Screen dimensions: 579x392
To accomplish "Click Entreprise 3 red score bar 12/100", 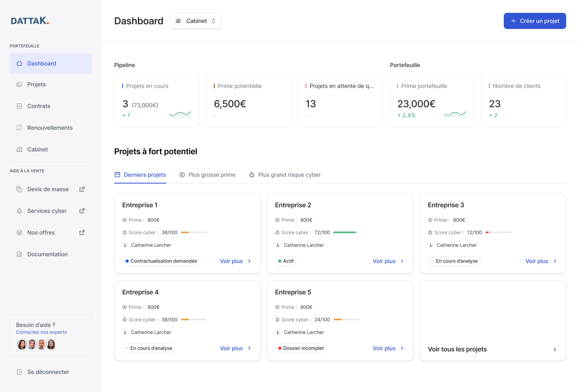I will (x=498, y=232).
